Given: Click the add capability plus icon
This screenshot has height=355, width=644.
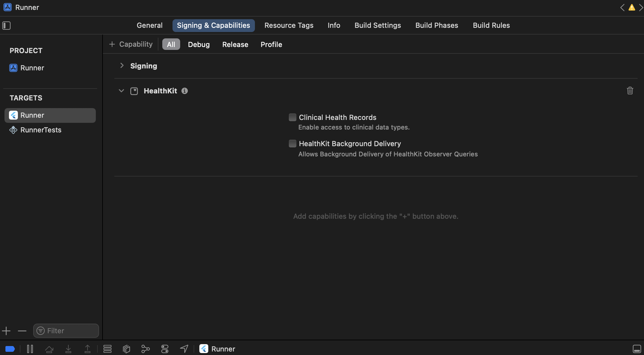Looking at the screenshot, I should pyautogui.click(x=111, y=44).
